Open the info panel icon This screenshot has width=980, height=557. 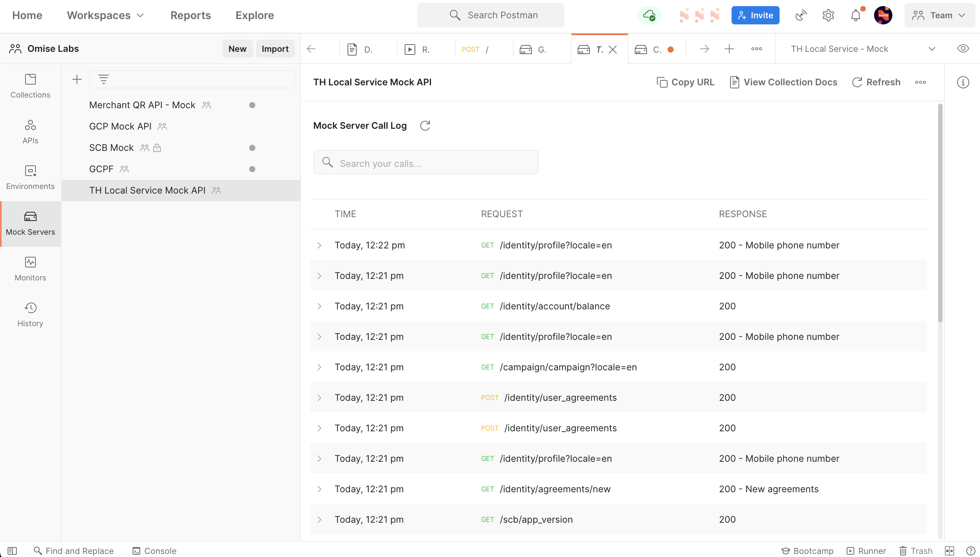click(x=963, y=82)
